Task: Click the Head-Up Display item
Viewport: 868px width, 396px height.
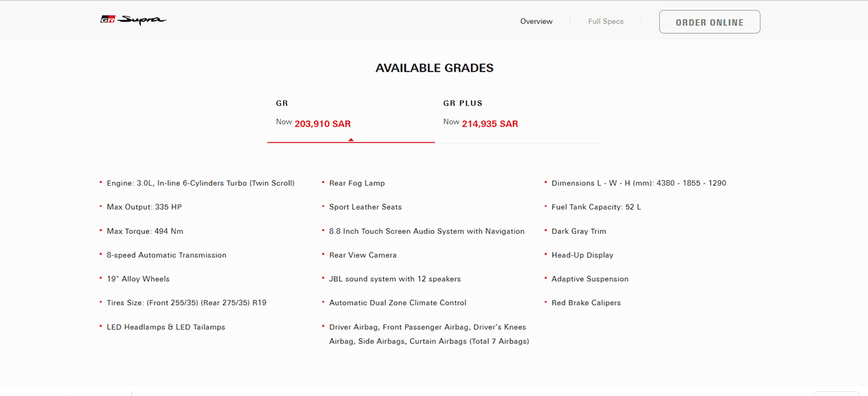Action: coord(582,255)
